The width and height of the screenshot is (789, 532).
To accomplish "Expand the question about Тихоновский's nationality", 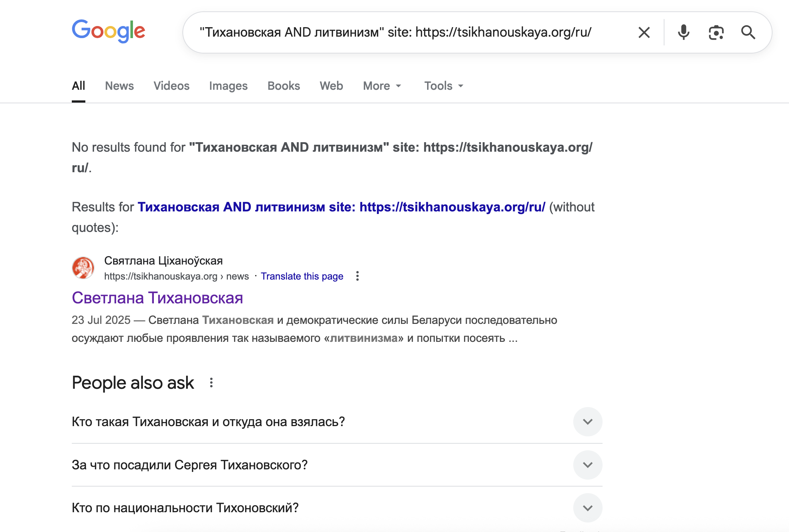I will tap(588, 508).
